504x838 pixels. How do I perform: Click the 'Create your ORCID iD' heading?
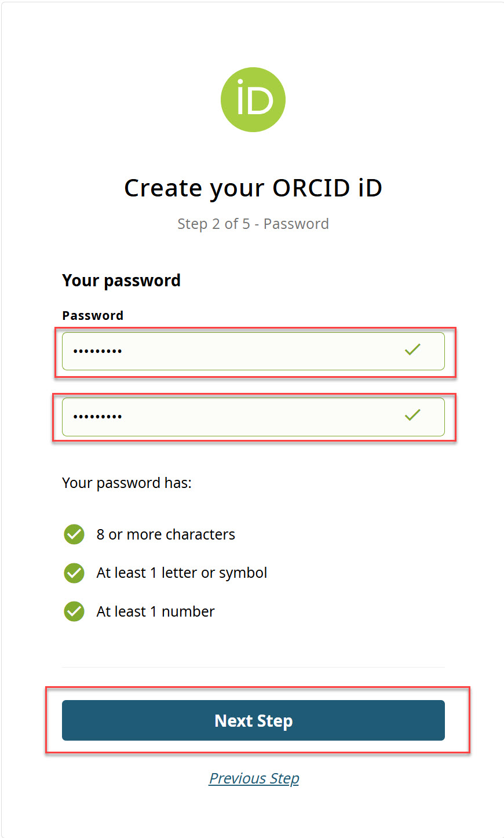click(253, 187)
